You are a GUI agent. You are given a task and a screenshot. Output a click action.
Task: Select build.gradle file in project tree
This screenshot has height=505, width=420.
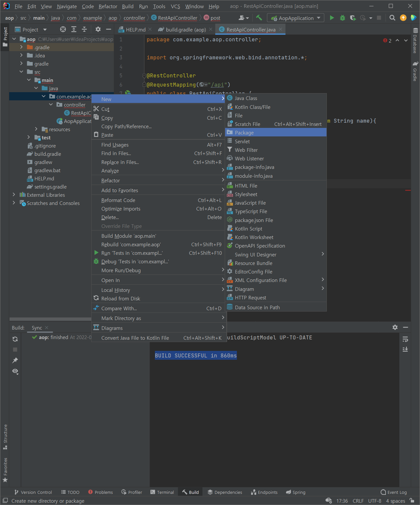point(48,154)
